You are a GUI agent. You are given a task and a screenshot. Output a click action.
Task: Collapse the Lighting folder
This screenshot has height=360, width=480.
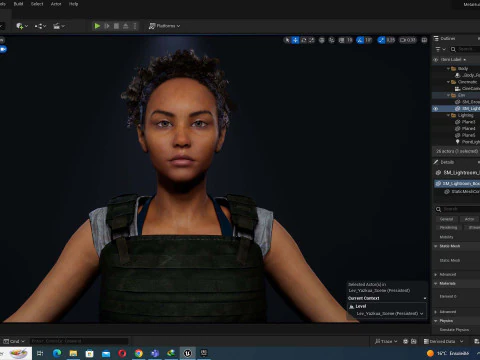point(448,115)
